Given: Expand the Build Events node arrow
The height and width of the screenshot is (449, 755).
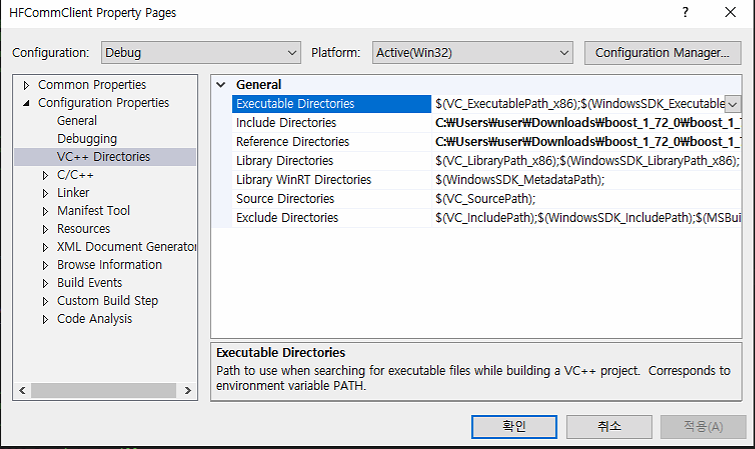Looking at the screenshot, I should [45, 283].
